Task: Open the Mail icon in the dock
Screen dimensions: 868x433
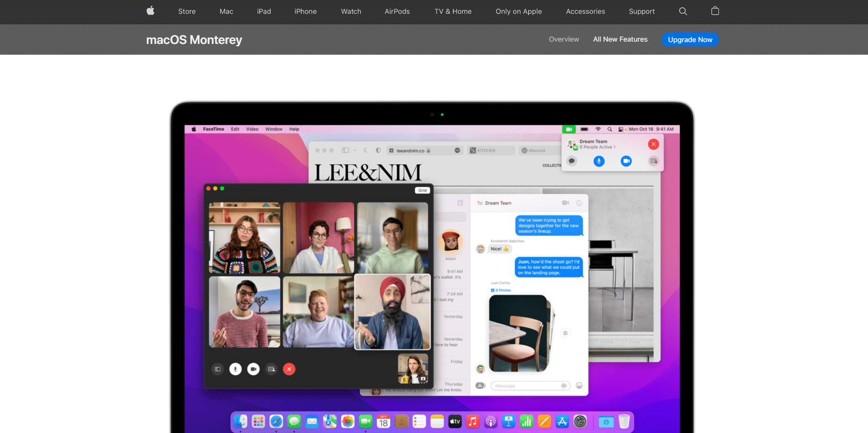Action: pos(312,422)
